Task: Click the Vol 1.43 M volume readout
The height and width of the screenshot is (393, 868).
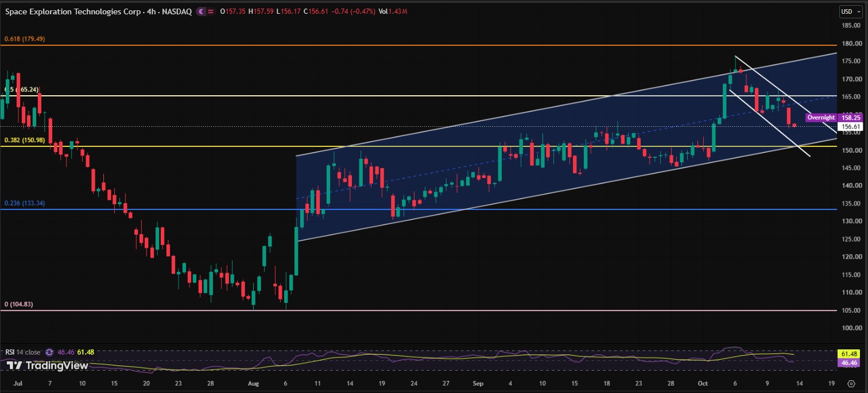Action: coord(393,11)
